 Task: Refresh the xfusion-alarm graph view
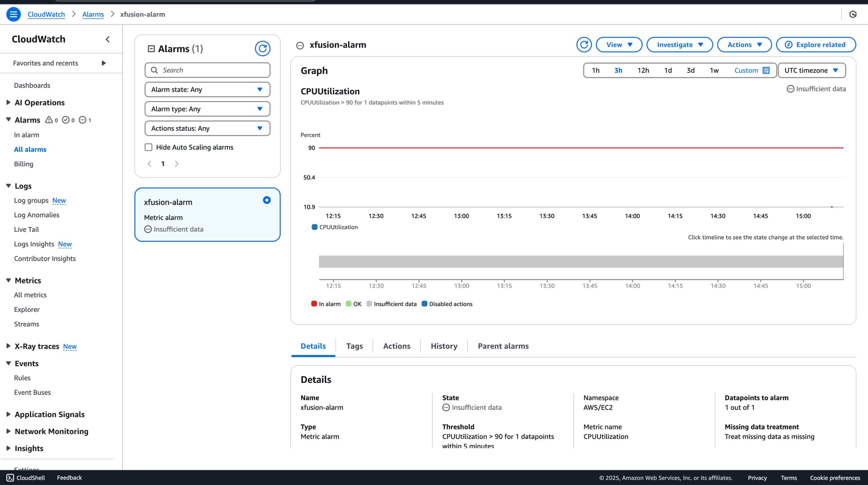[x=584, y=45]
